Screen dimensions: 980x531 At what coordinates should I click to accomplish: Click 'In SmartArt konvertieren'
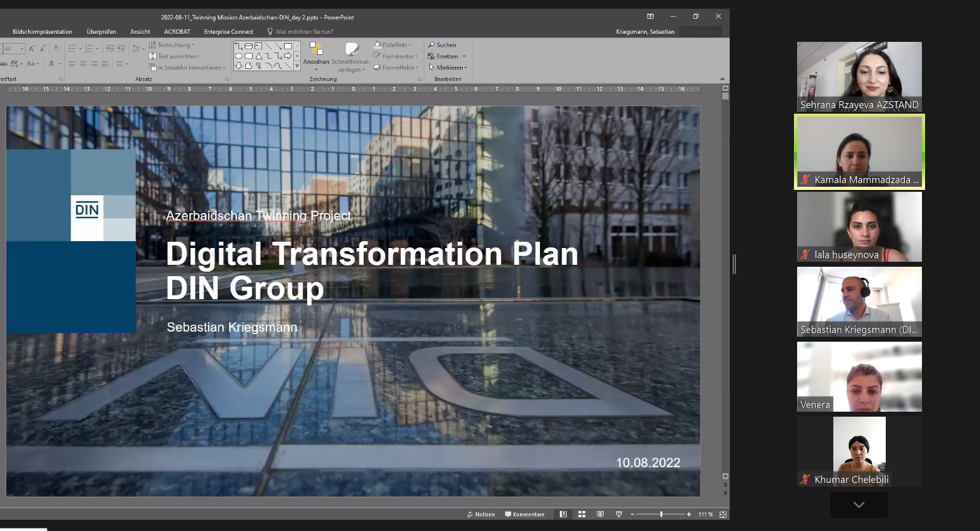click(x=187, y=67)
